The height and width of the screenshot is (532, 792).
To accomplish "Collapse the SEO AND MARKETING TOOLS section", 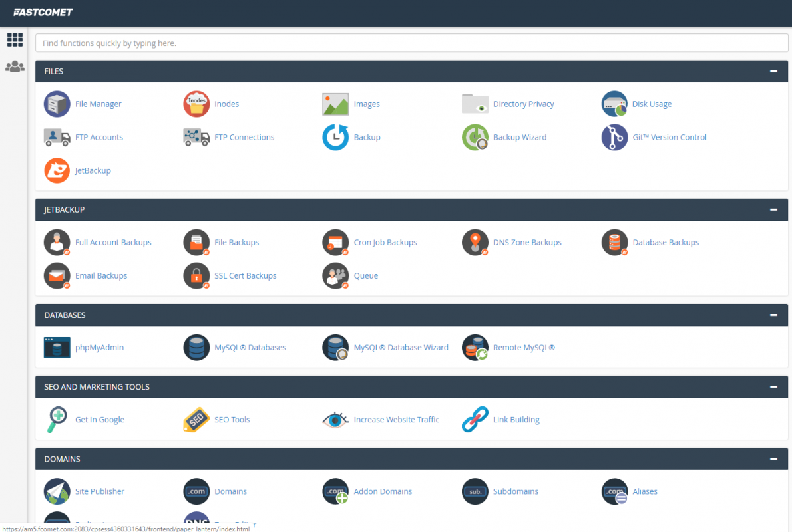I will pyautogui.click(x=773, y=386).
